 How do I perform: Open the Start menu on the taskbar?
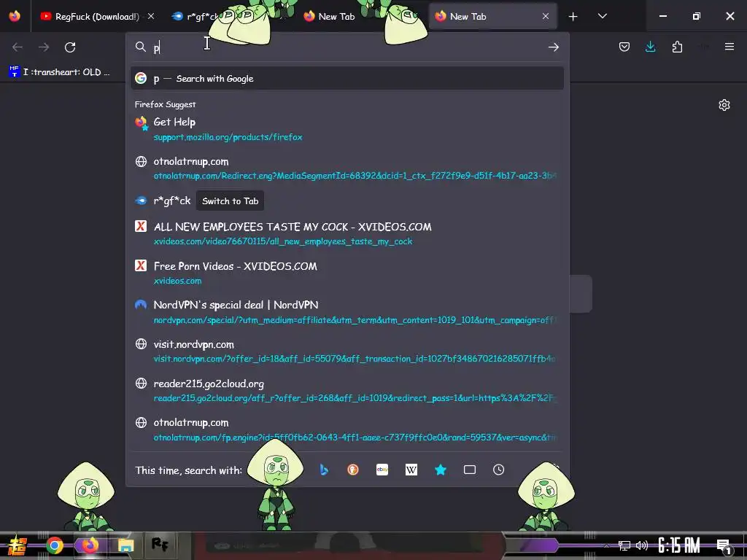[x=17, y=545]
